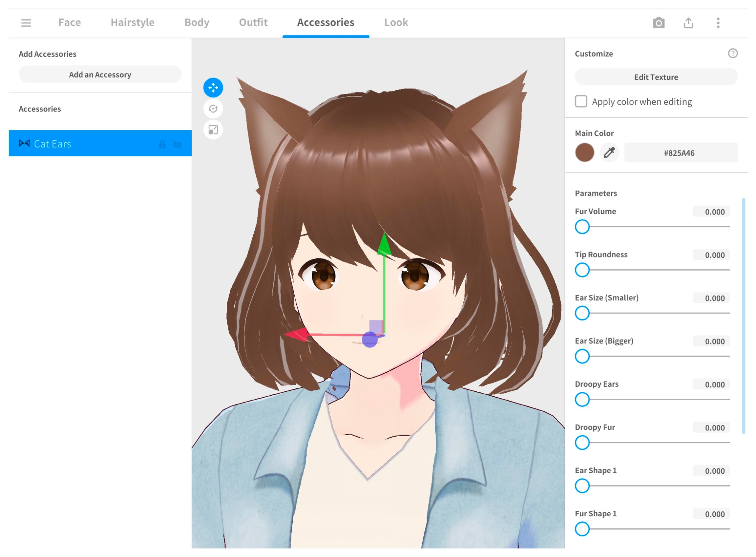Select the move gizmo tool
The width and height of the screenshot is (756, 557).
coord(213,88)
